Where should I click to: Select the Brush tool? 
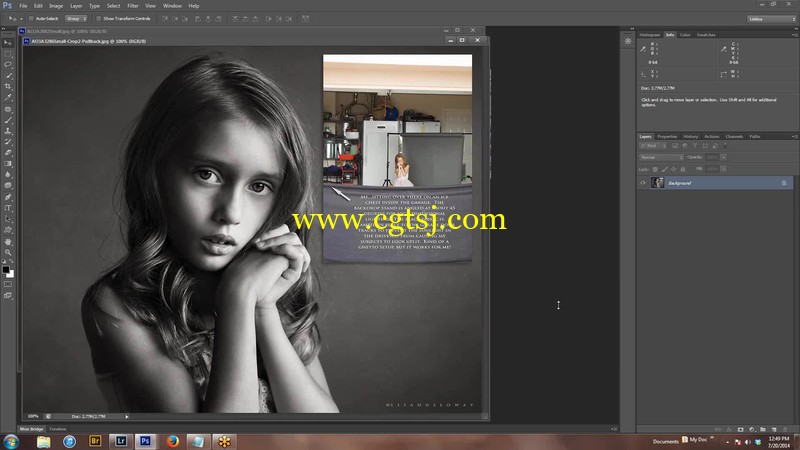click(x=8, y=120)
